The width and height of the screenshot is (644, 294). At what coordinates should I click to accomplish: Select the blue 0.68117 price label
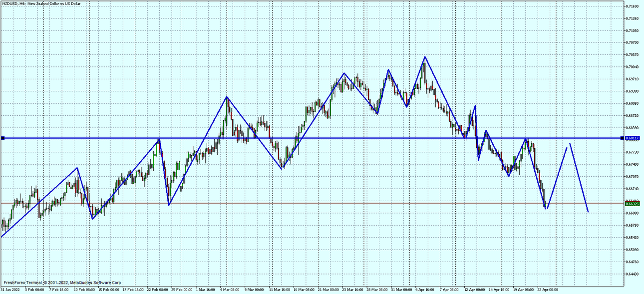click(633, 138)
